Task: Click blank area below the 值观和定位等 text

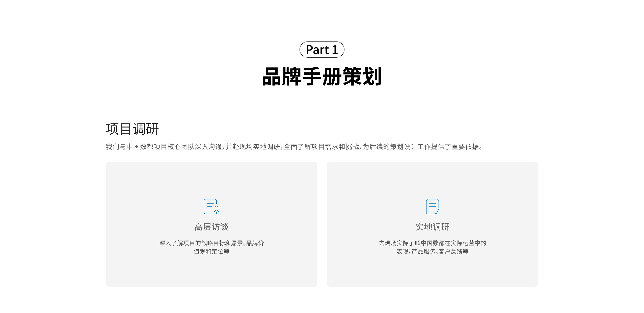Action: [x=211, y=271]
